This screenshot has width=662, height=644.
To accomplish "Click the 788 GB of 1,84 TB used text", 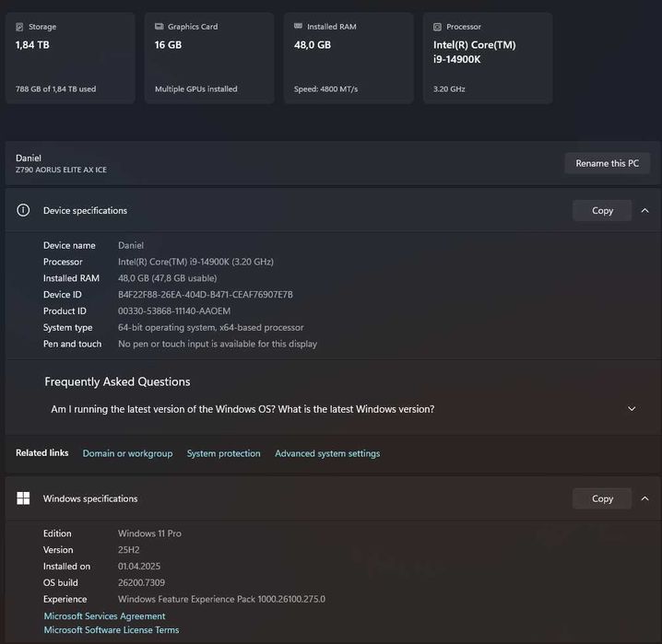I will tap(55, 89).
